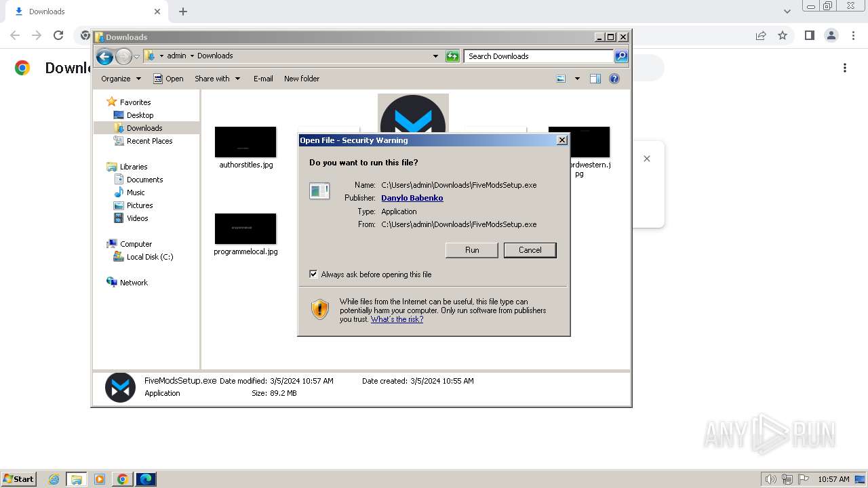The width and height of the screenshot is (868, 488).
Task: Open the What's the risk link
Action: [397, 319]
